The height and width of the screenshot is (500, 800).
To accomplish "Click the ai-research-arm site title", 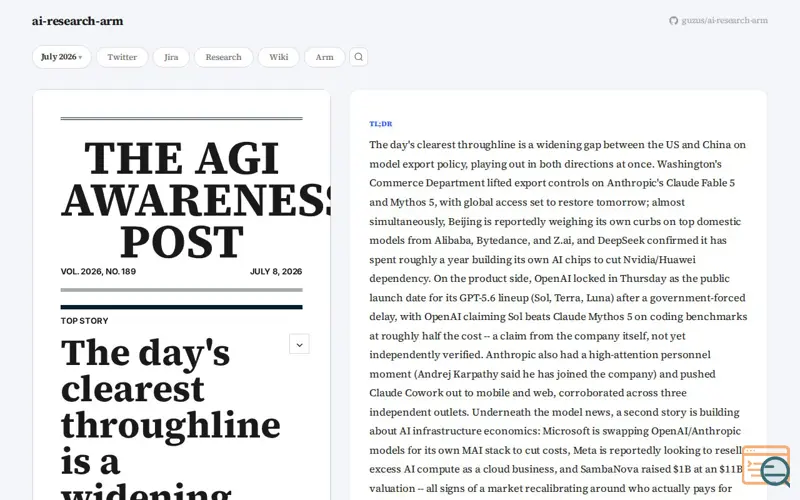I will tap(78, 21).
